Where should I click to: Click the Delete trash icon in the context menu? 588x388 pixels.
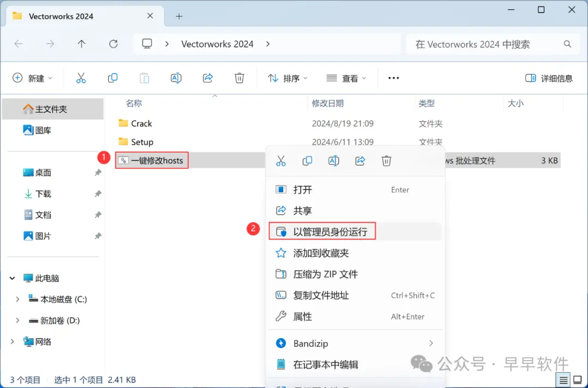click(x=386, y=161)
